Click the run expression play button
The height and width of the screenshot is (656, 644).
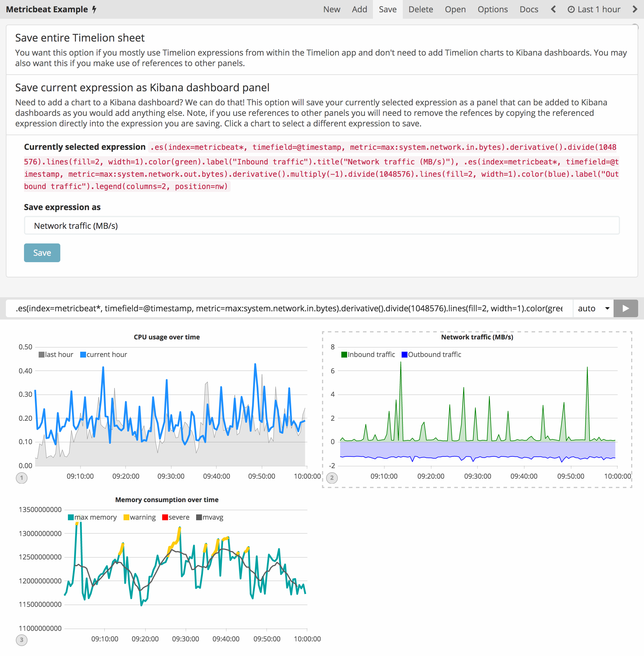[x=625, y=308]
